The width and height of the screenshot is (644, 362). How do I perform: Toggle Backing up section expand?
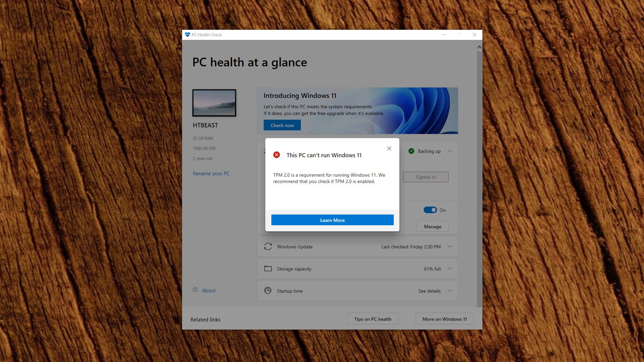[x=451, y=151]
